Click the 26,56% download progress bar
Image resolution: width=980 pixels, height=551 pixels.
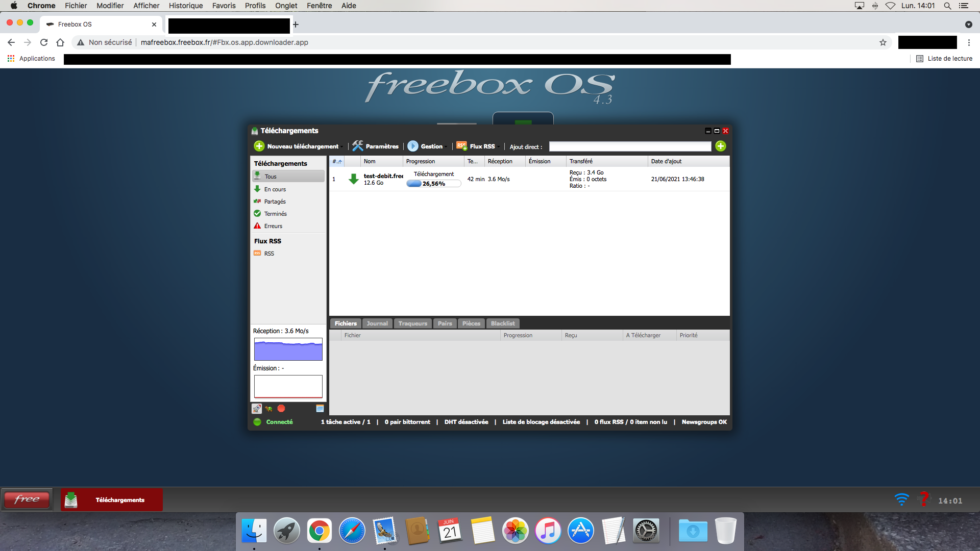[x=434, y=184]
